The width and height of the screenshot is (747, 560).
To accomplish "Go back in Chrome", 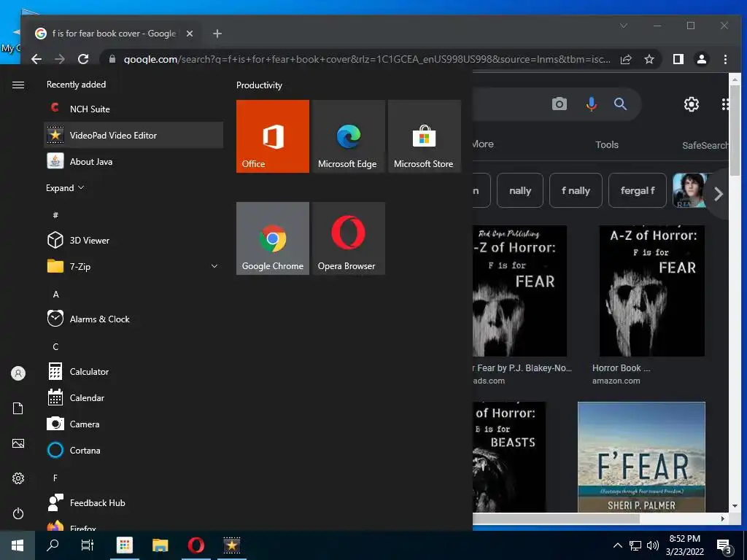I will pyautogui.click(x=36, y=59).
